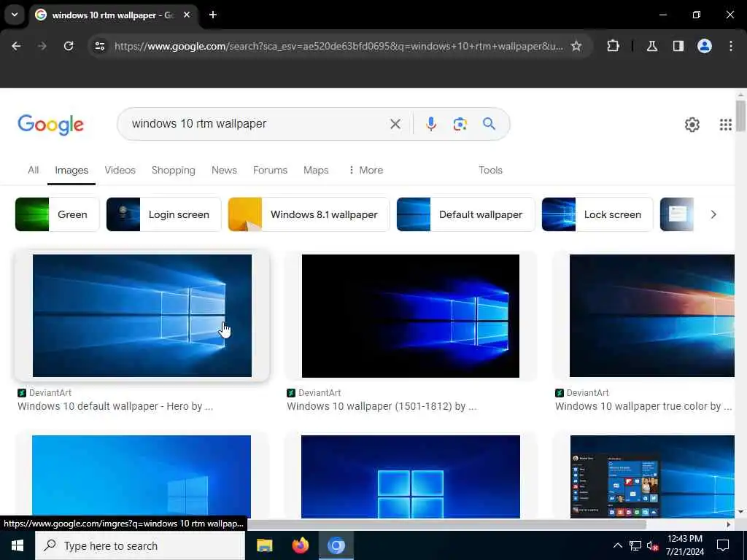View site information icon in address bar
The height and width of the screenshot is (560, 747).
coord(99,46)
